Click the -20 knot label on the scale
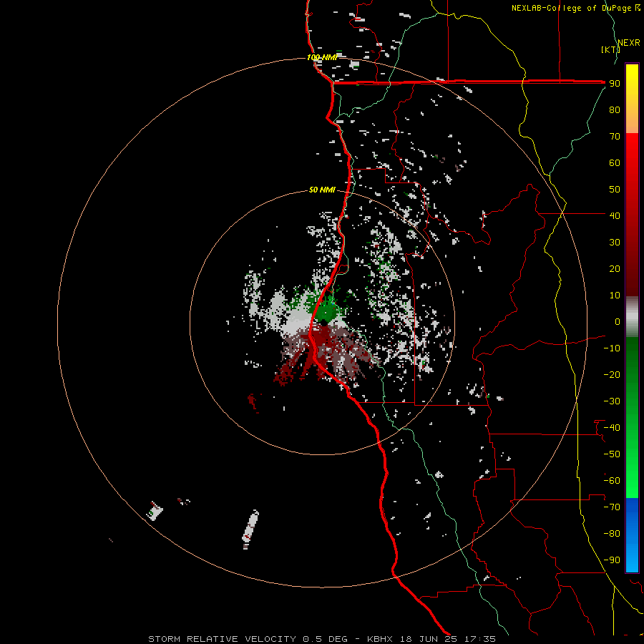This screenshot has height=644, width=644. pyautogui.click(x=612, y=374)
